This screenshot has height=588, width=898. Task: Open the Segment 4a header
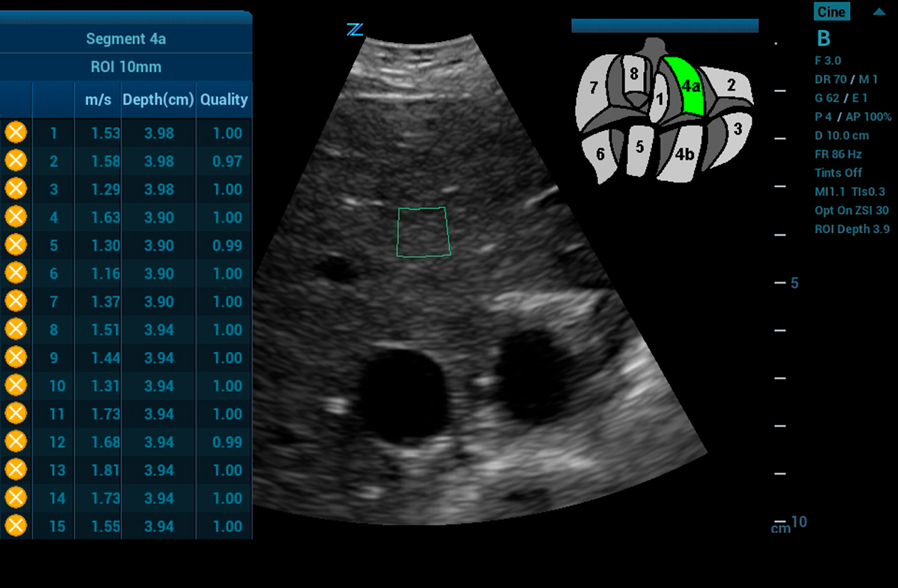(125, 38)
